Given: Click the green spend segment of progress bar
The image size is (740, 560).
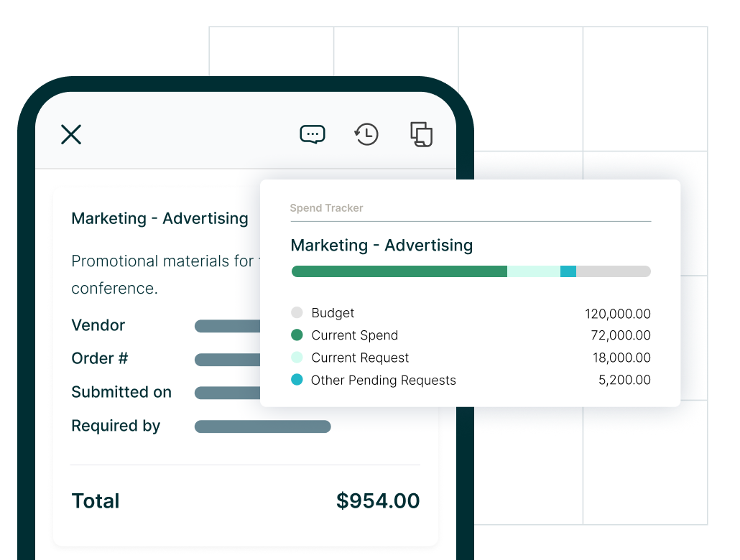Looking at the screenshot, I should click(399, 271).
